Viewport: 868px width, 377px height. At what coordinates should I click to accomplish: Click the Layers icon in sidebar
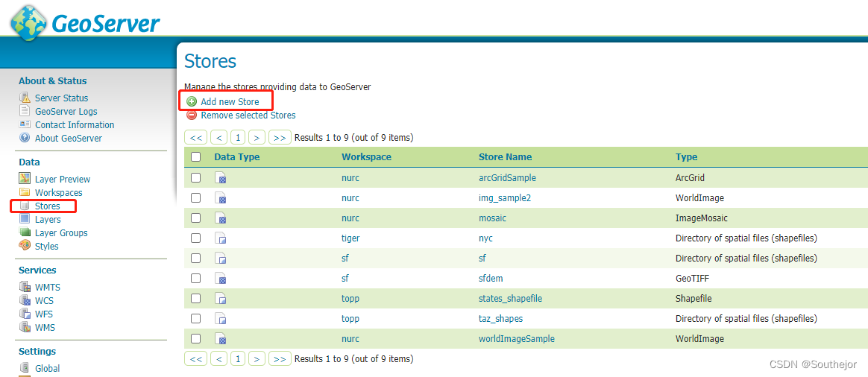25,219
